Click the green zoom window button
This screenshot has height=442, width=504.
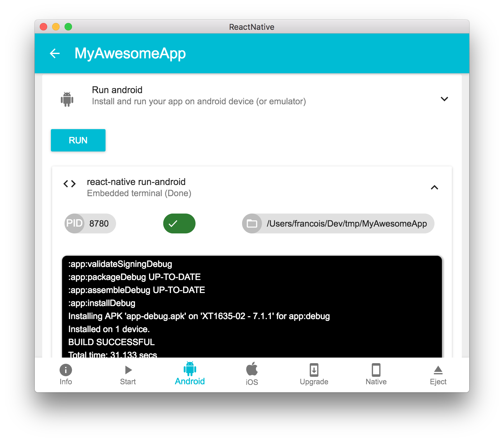(68, 27)
